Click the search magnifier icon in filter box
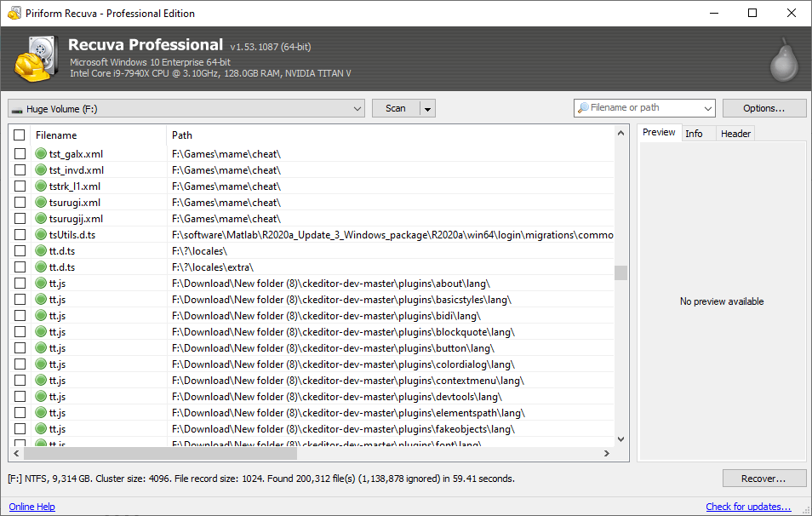 [x=583, y=108]
